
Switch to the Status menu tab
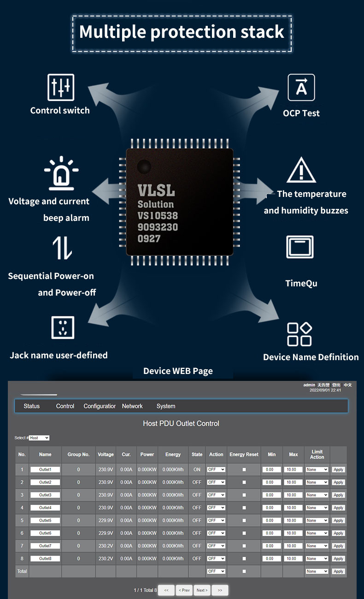click(x=32, y=406)
